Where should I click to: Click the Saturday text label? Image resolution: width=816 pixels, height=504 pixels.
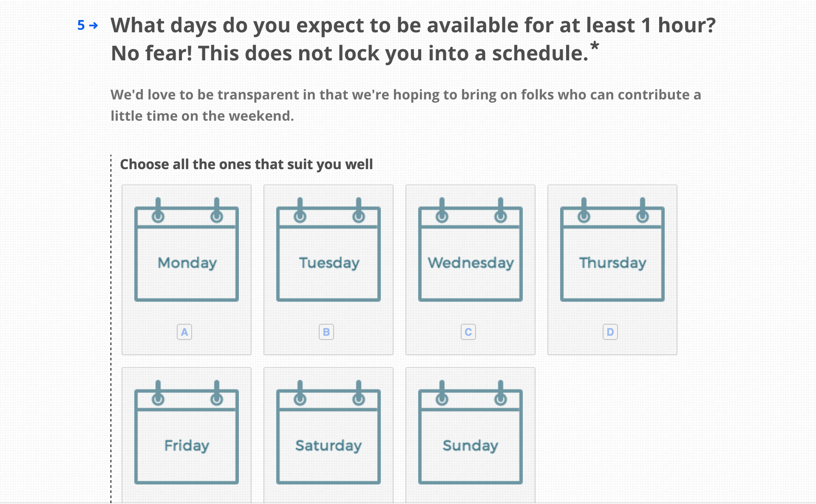329,446
